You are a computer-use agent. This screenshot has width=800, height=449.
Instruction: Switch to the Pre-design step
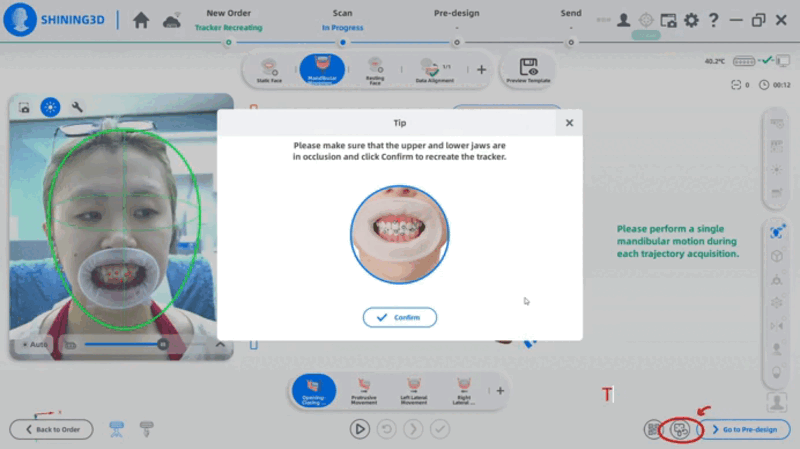pos(457,13)
